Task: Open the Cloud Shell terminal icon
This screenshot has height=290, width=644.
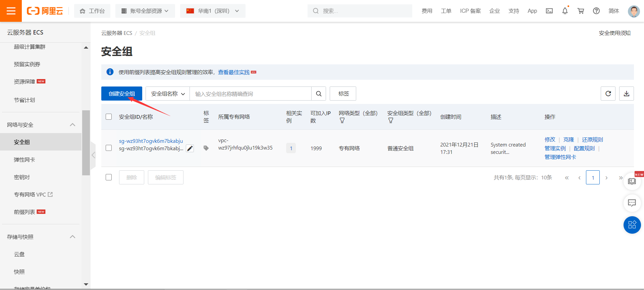Action: click(x=549, y=11)
